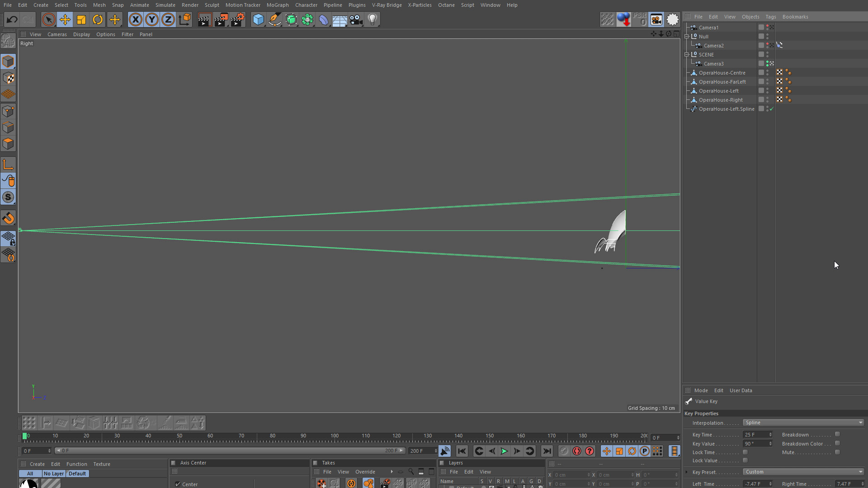This screenshot has height=488, width=868.
Task: Open the viewport Cameras menu
Action: coord(57,34)
